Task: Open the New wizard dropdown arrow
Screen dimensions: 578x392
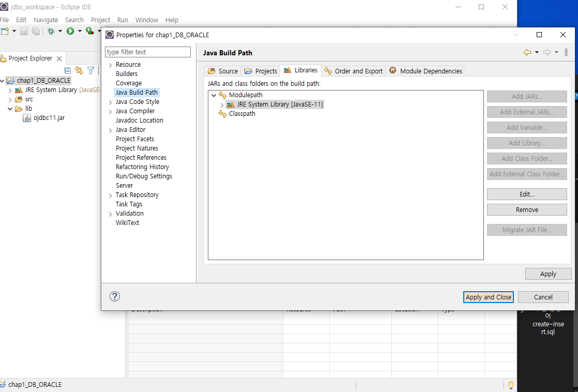Action: [x=14, y=32]
